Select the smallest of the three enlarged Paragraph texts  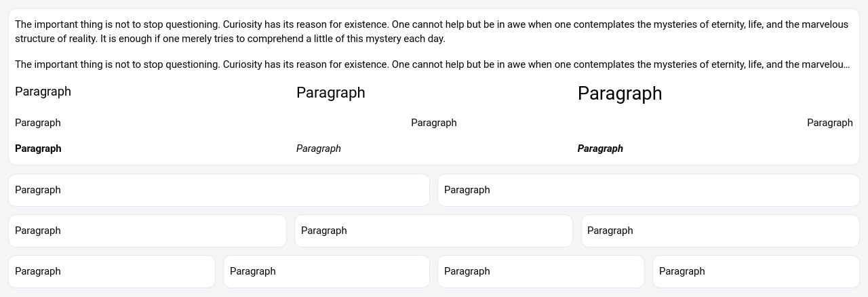click(x=43, y=92)
